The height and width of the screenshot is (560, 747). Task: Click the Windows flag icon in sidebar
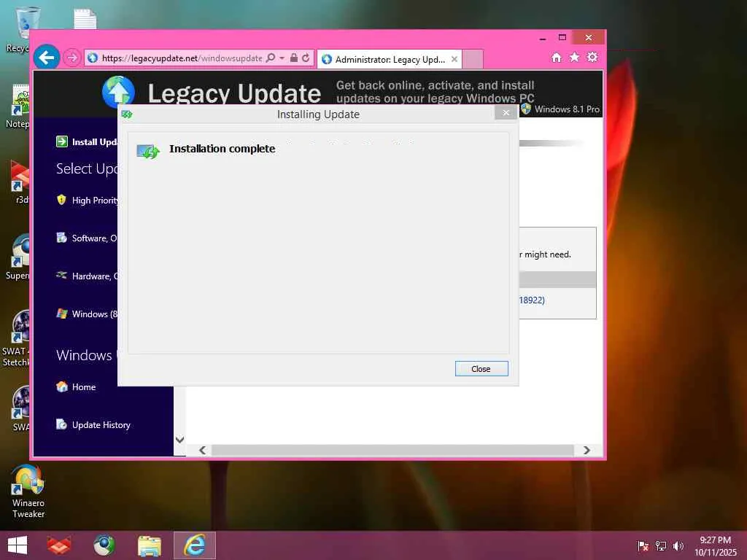(62, 314)
